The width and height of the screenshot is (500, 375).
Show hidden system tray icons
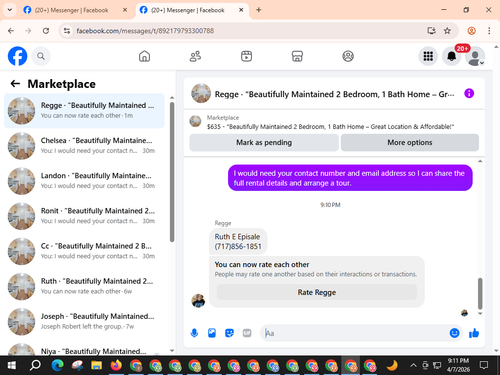(x=413, y=366)
